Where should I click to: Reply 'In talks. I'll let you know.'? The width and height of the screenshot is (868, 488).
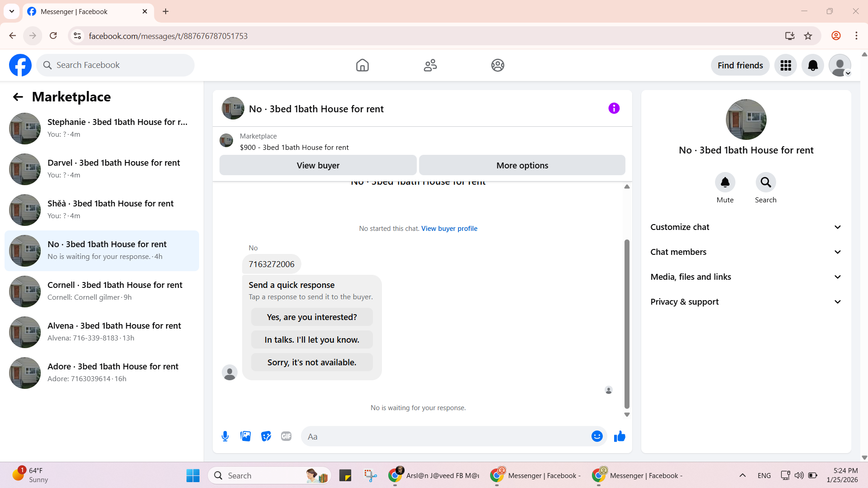coord(312,340)
